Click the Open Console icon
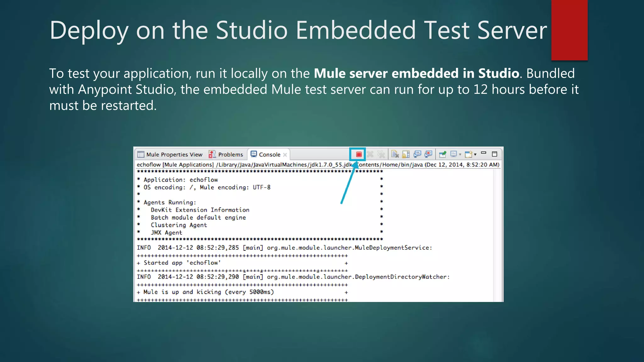 [x=469, y=154]
